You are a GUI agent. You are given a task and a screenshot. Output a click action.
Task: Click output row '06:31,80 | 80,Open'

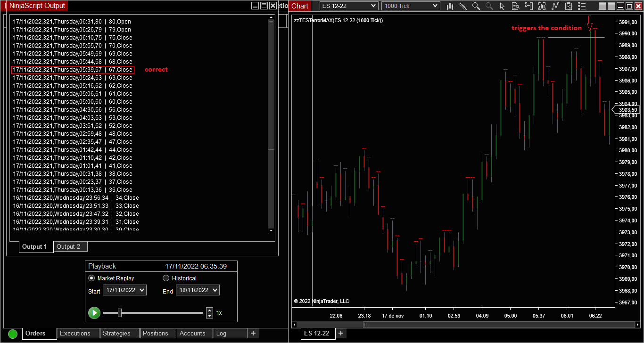pos(72,22)
